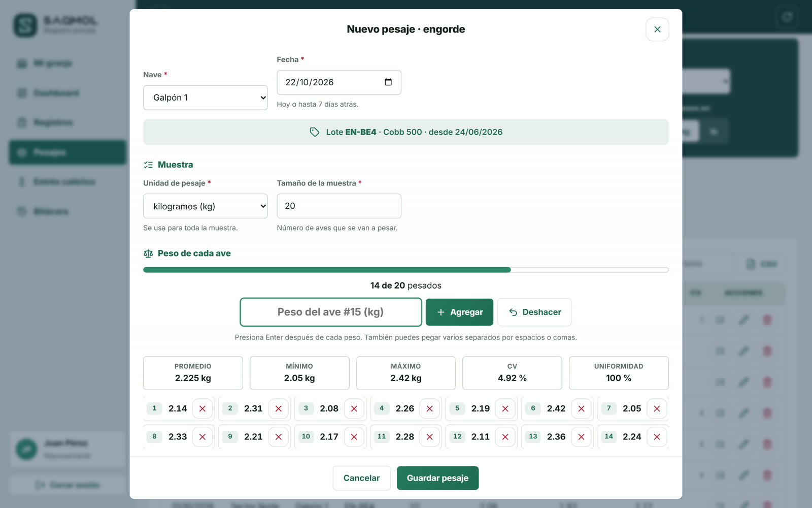Image resolution: width=812 pixels, height=508 pixels.
Task: Delete weight entry #6 of 2.42
Action: (x=581, y=408)
